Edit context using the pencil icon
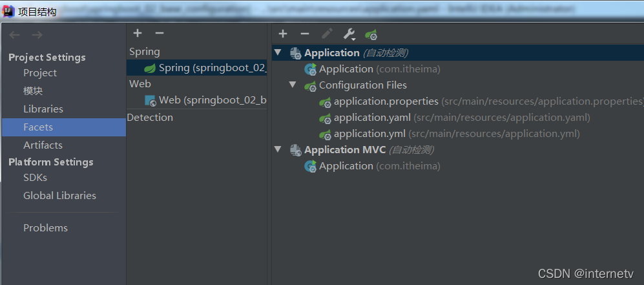 coord(327,34)
